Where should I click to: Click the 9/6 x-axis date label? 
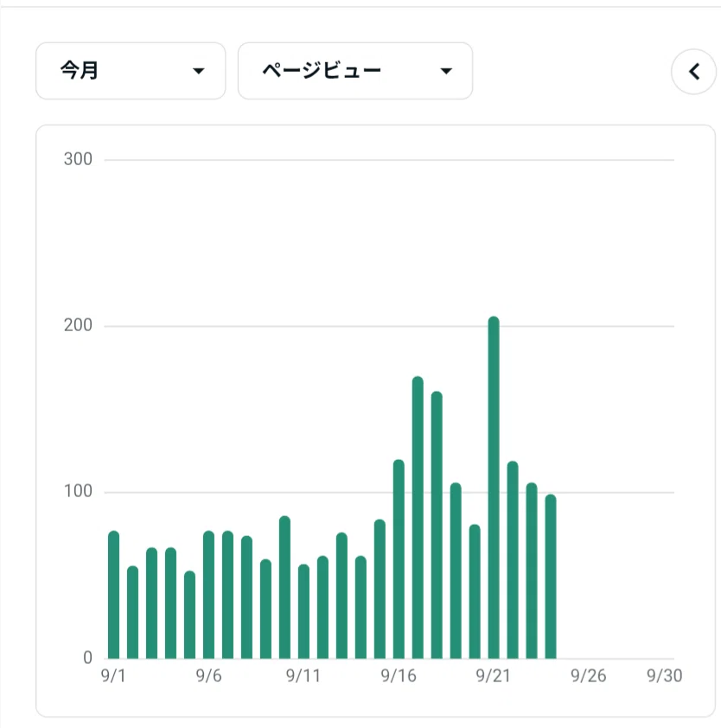[x=208, y=676]
